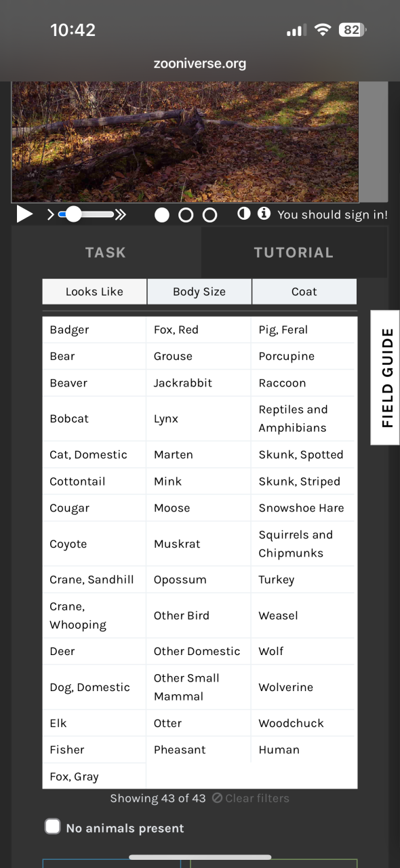This screenshot has width=400, height=868.
Task: Select the third frame circle
Action: tap(210, 215)
